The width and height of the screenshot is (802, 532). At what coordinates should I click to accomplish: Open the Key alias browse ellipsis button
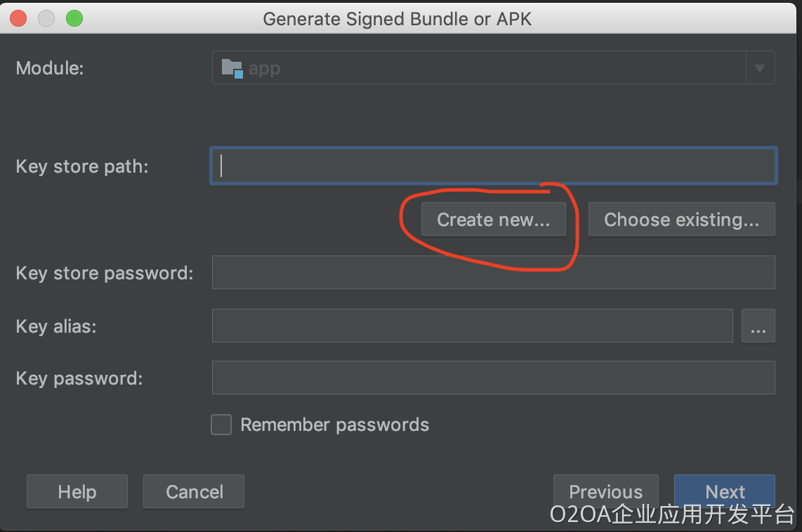[758, 326]
